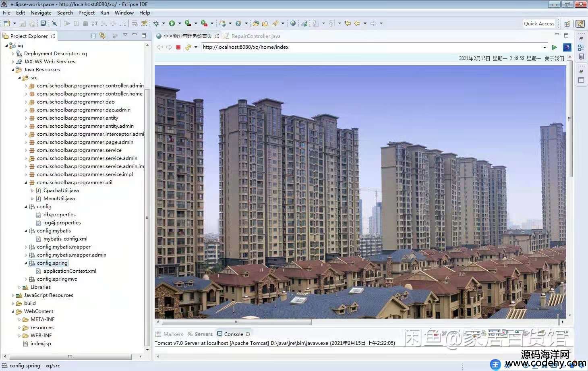Switch to the Servers tab

(200, 334)
